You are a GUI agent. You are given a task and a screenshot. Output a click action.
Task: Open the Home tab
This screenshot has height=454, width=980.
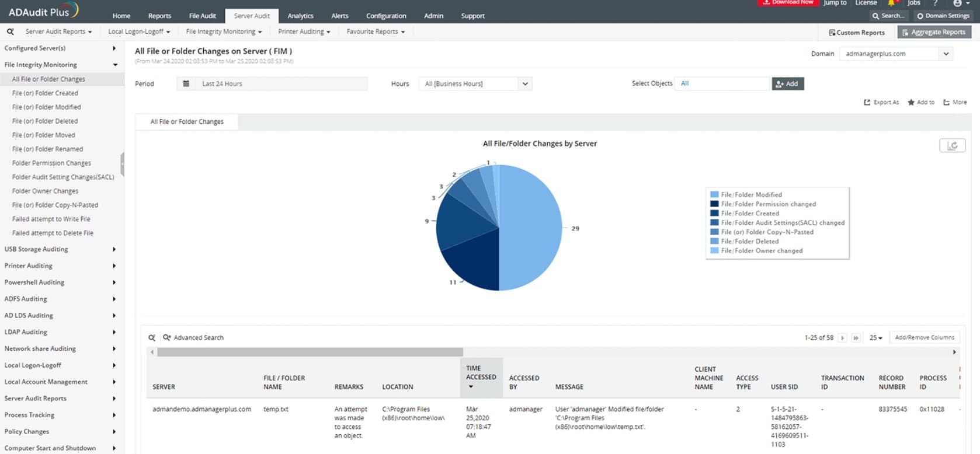pos(121,16)
